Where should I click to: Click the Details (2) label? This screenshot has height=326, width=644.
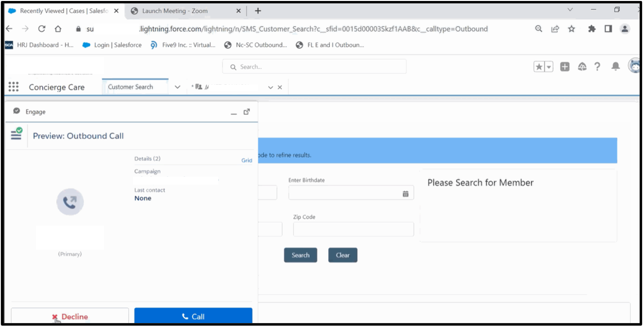click(147, 159)
